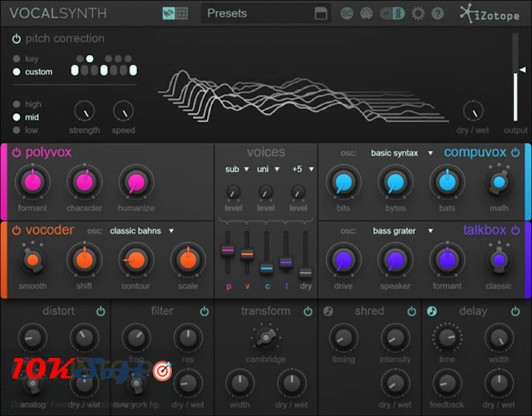This screenshot has width=532, height=416.
Task: Click the compuvox bytes knob
Action: coord(396,182)
